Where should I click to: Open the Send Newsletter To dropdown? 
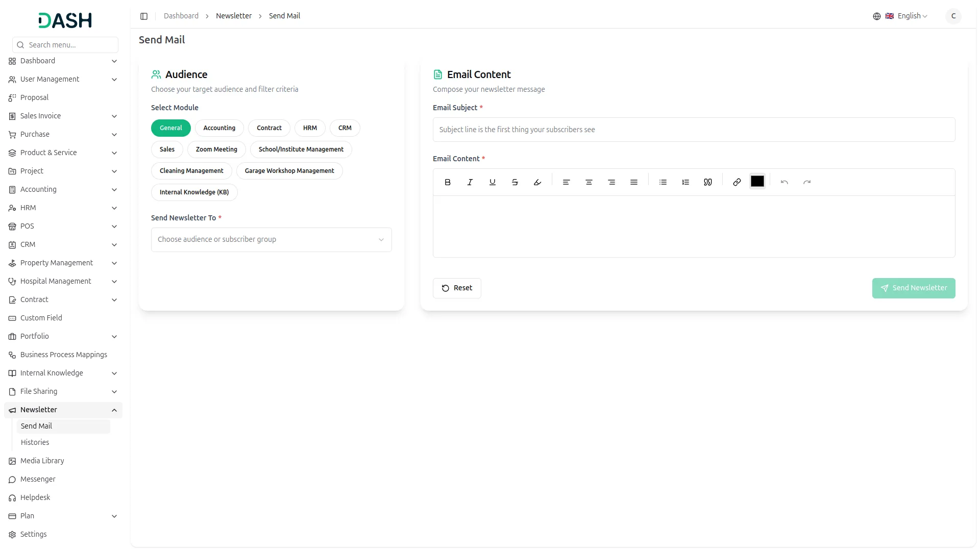[x=271, y=240]
